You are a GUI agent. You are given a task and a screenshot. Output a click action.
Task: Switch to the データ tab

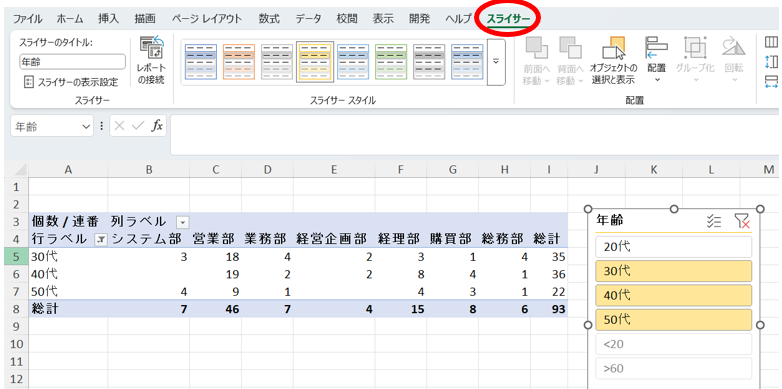[308, 19]
